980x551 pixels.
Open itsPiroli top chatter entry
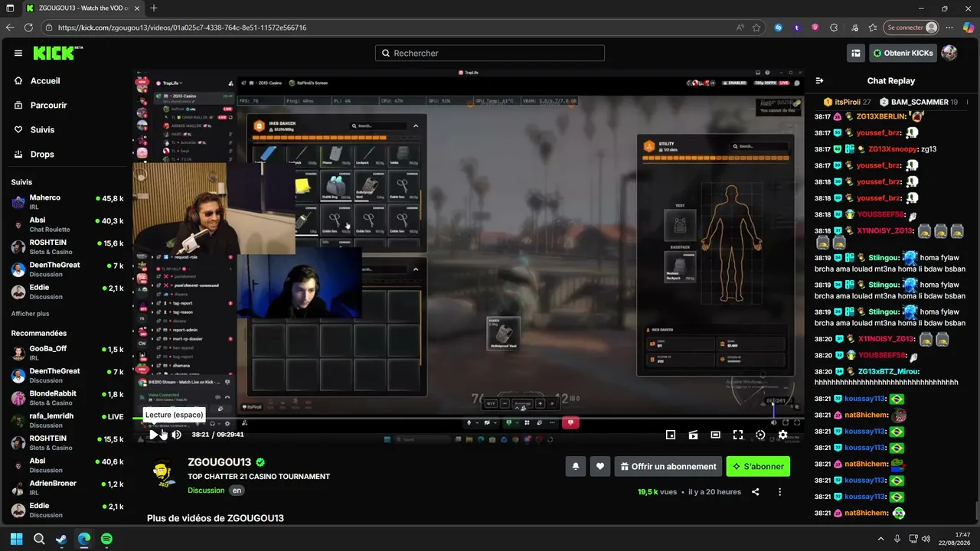(x=848, y=102)
